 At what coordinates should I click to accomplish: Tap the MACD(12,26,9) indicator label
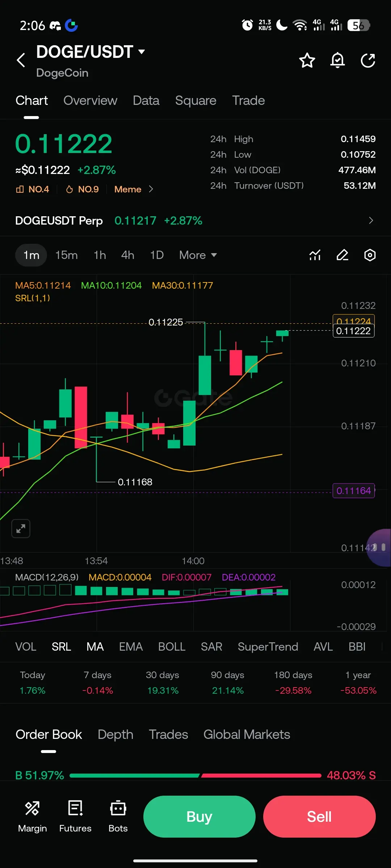point(47,577)
